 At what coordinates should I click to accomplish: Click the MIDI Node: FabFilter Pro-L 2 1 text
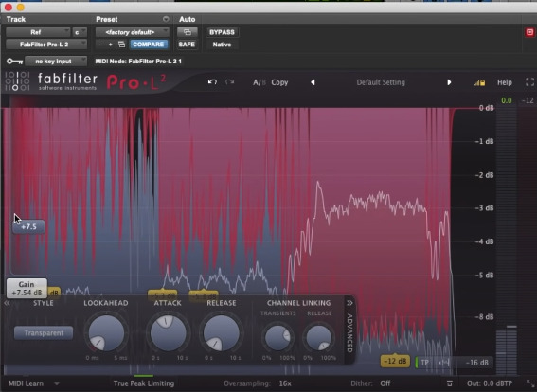(138, 62)
